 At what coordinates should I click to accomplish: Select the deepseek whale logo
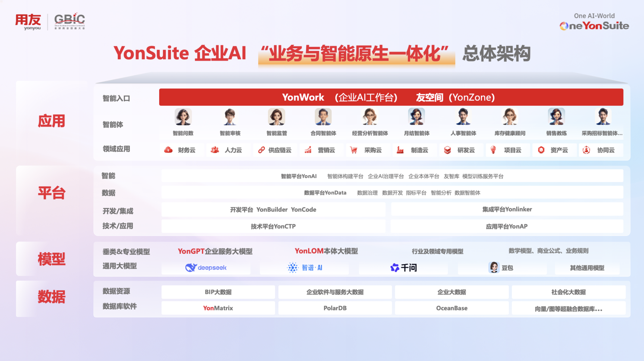click(206, 268)
